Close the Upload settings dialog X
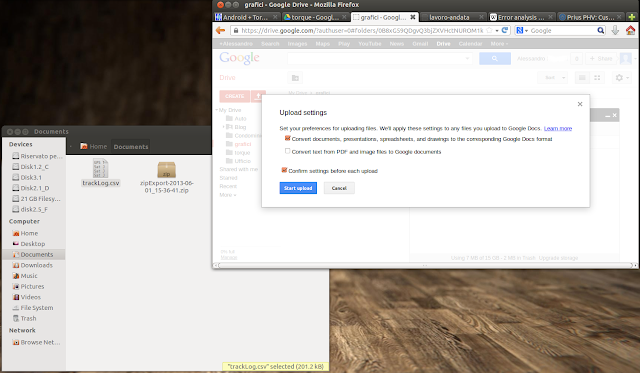The width and height of the screenshot is (640, 373). pos(580,104)
